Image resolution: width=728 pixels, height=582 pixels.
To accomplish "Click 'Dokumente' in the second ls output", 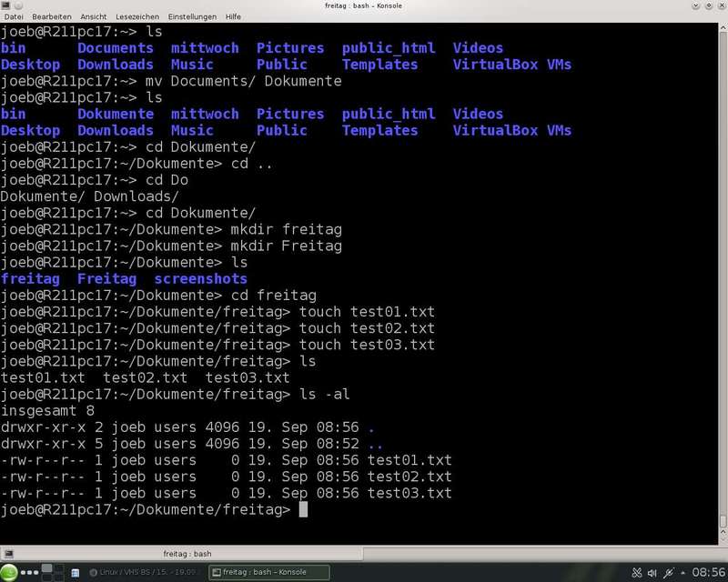I will [116, 114].
